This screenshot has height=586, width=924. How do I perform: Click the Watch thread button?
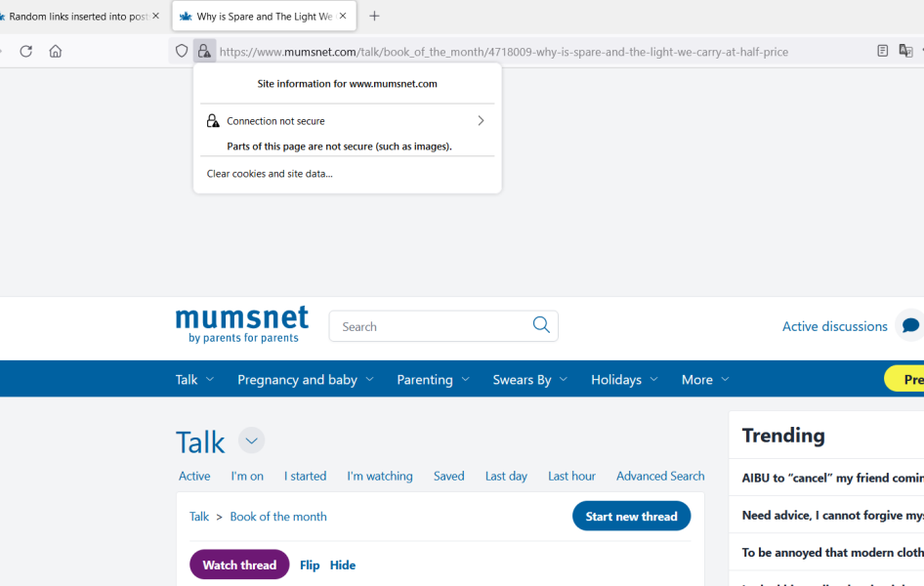click(x=239, y=565)
